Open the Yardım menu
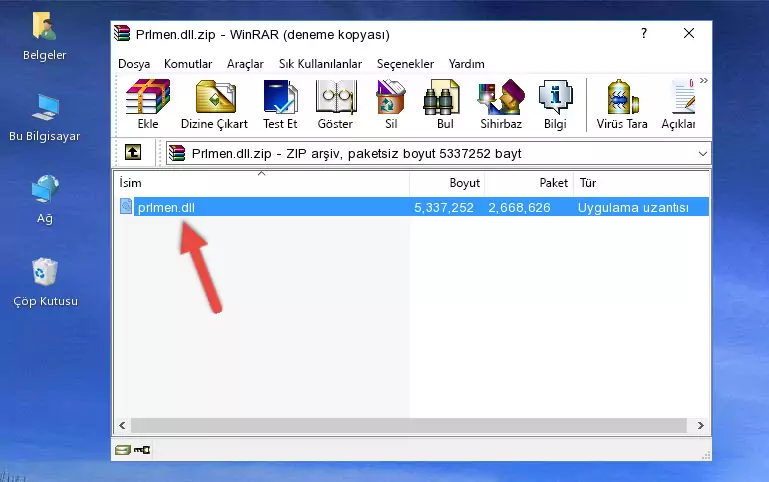Screen dimensions: 769x482 pyautogui.click(x=466, y=64)
